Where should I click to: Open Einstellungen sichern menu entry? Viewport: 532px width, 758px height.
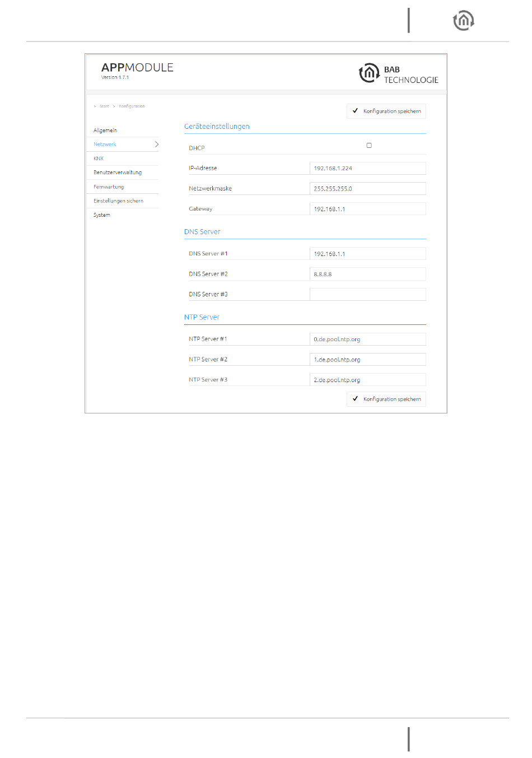118,201
